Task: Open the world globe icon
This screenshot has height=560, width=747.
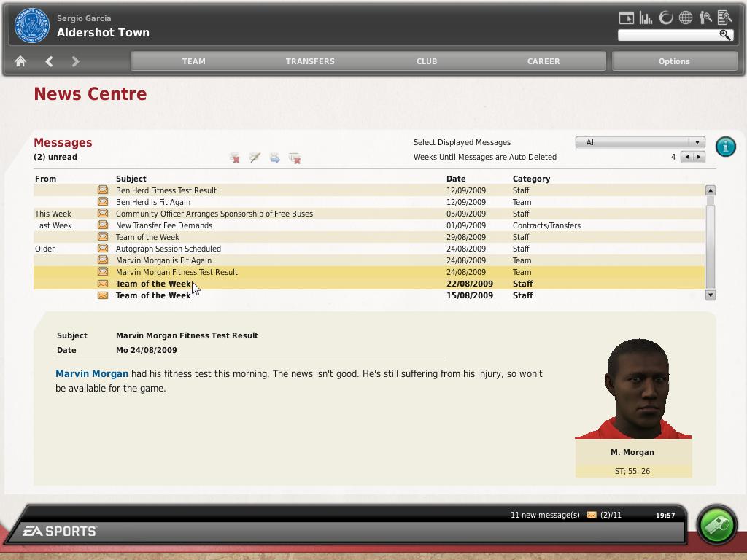Action: pyautogui.click(x=686, y=18)
